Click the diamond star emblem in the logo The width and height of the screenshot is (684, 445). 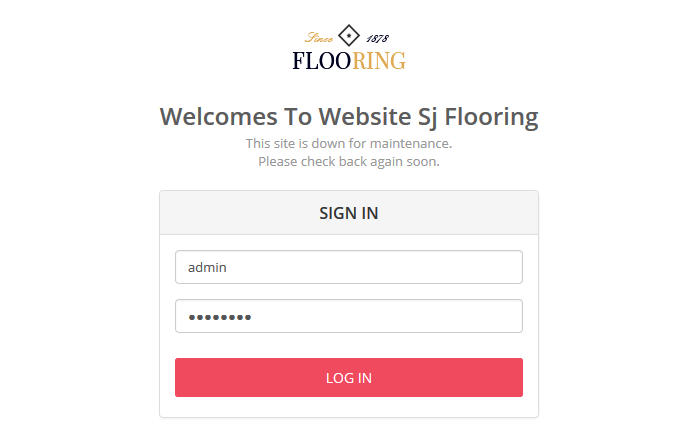[349, 35]
